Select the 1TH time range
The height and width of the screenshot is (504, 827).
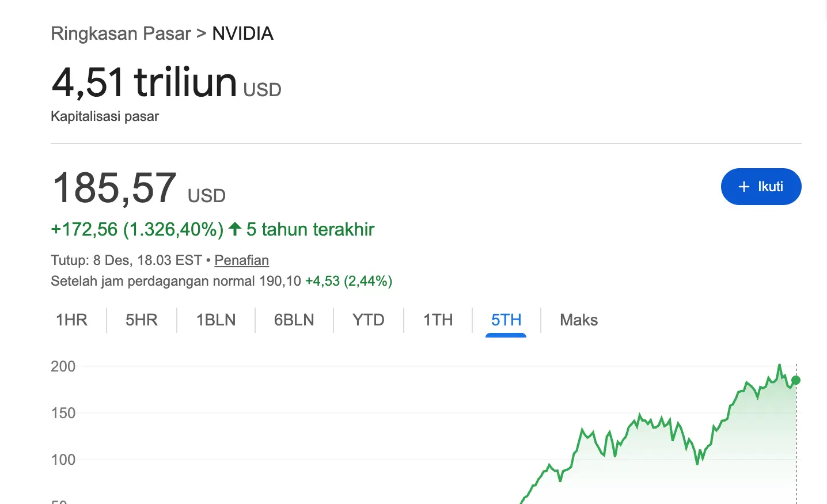click(x=438, y=320)
